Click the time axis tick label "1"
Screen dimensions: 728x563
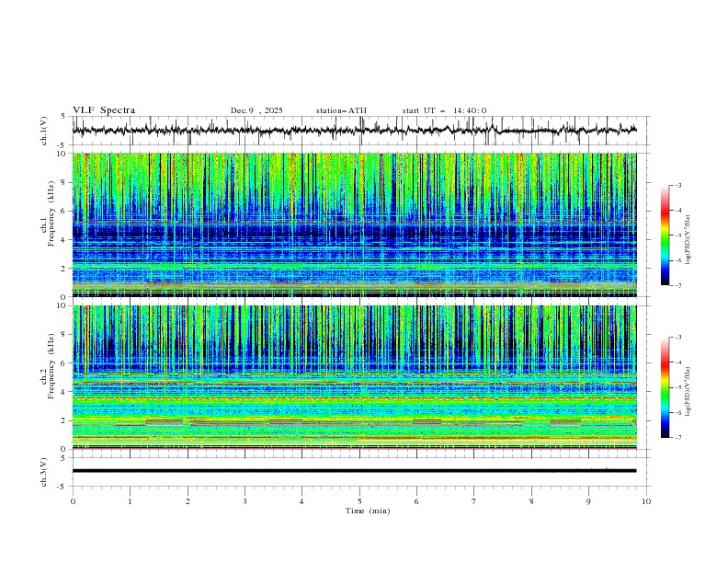tap(130, 501)
